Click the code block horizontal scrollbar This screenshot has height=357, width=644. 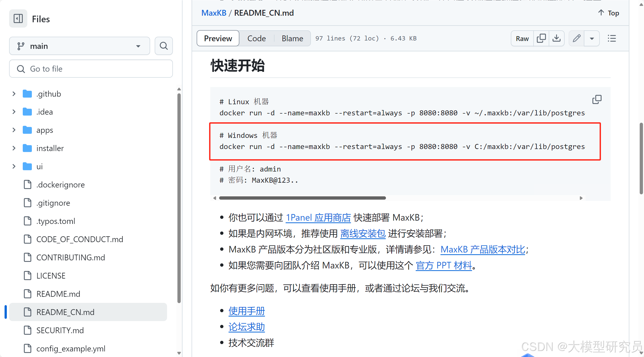302,198
